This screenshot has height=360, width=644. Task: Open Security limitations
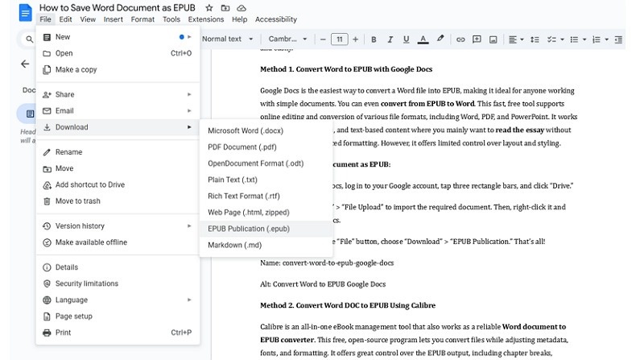coord(118,283)
